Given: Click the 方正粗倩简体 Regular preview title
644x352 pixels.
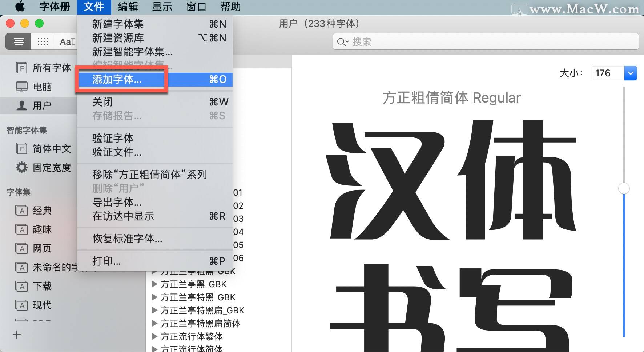Looking at the screenshot, I should point(452,98).
